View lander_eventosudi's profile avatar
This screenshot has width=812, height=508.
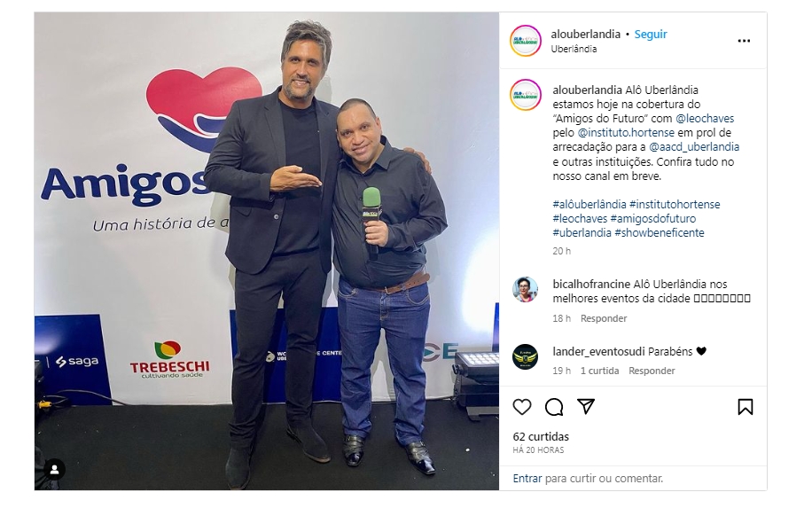(525, 356)
